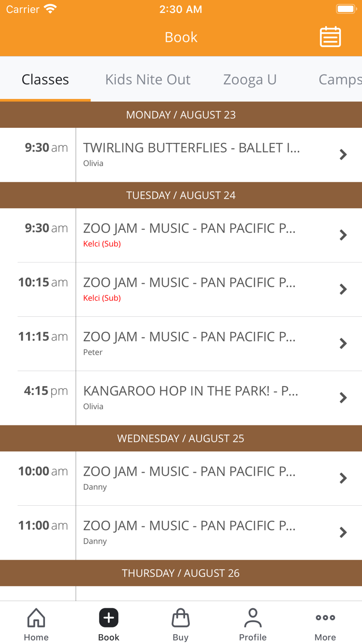Expand the 9:30 am Zoo Jam class details
This screenshot has width=362, height=644.
(343, 235)
